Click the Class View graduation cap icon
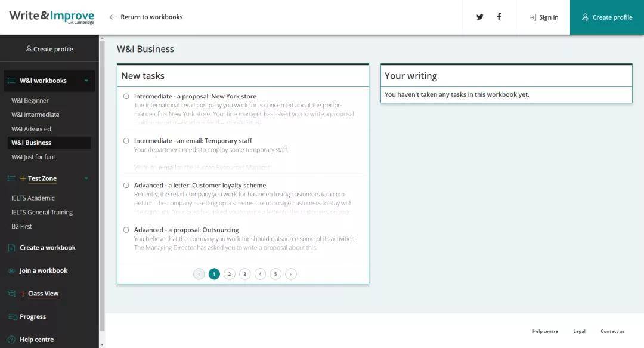Image resolution: width=644 pixels, height=348 pixels. [x=11, y=294]
